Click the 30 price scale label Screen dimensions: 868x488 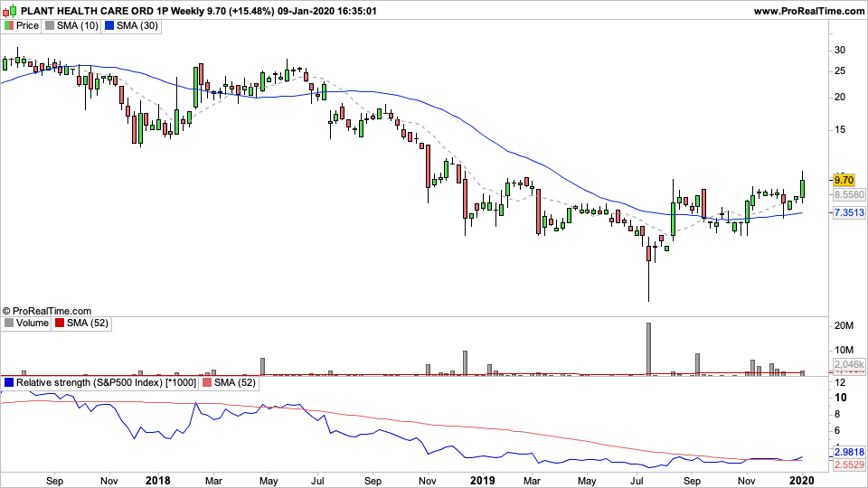[x=840, y=50]
